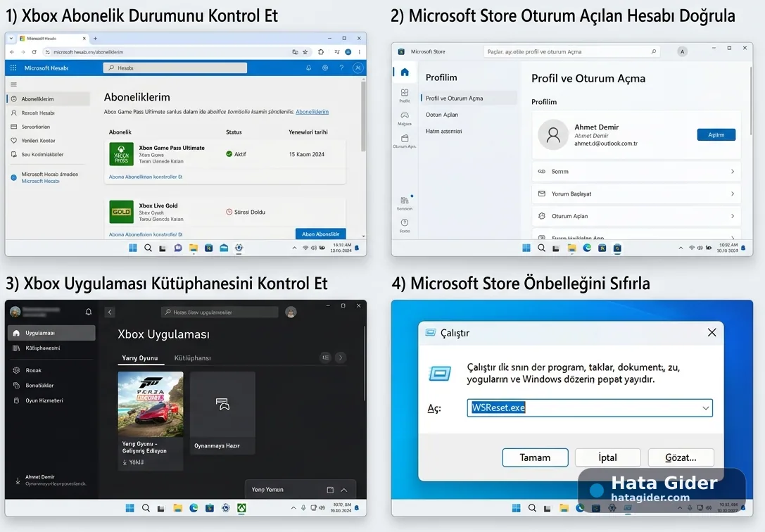Image resolution: width=765 pixels, height=532 pixels.
Task: Click link under Xbox Game Pass Ultimate
Action: (x=146, y=177)
